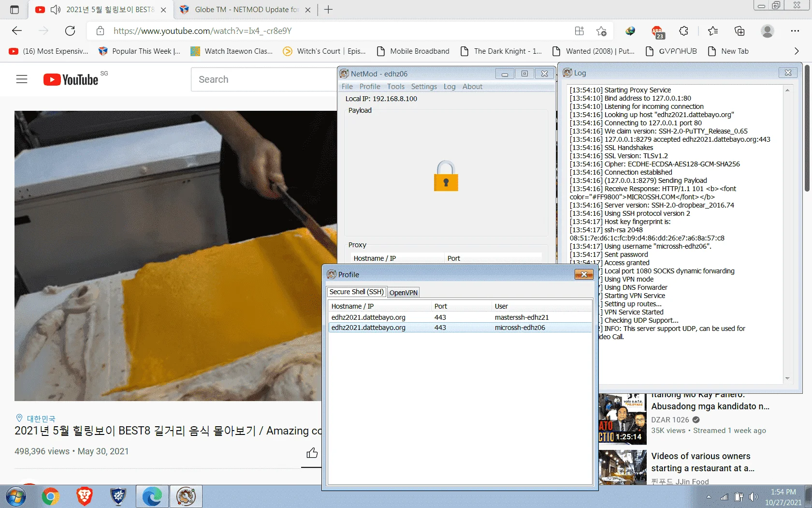Click the Log window scrollbar down arrow
Screen dimensions: 812x508
pyautogui.click(x=787, y=378)
